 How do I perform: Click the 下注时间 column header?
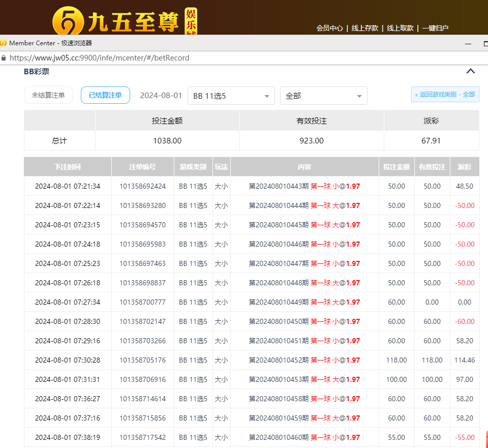pyautogui.click(x=68, y=167)
